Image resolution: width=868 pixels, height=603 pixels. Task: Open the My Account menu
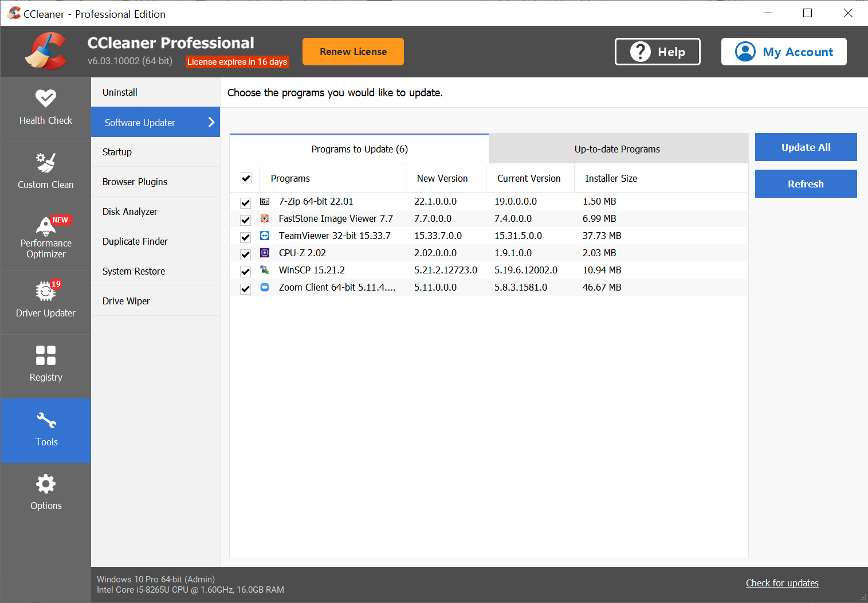tap(784, 52)
